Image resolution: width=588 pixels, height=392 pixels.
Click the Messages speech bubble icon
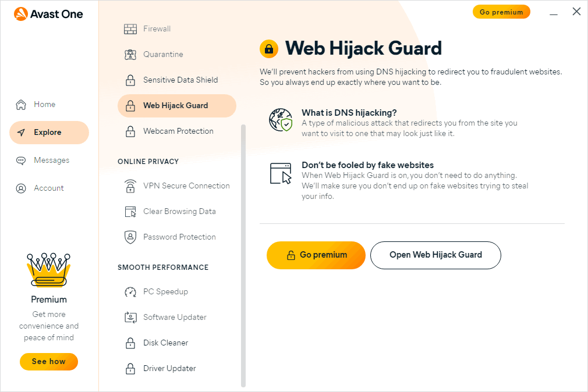click(21, 161)
